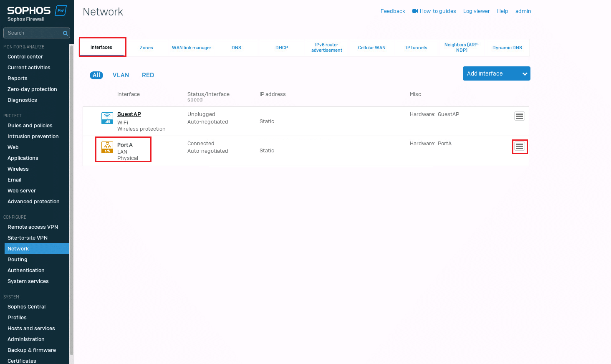Switch to the Zones tab
The image size is (611, 364).
146,48
